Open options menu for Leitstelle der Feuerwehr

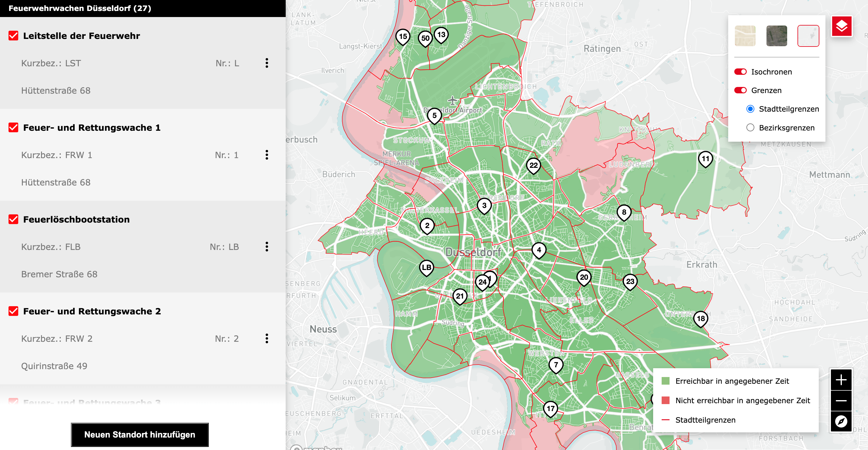(267, 63)
